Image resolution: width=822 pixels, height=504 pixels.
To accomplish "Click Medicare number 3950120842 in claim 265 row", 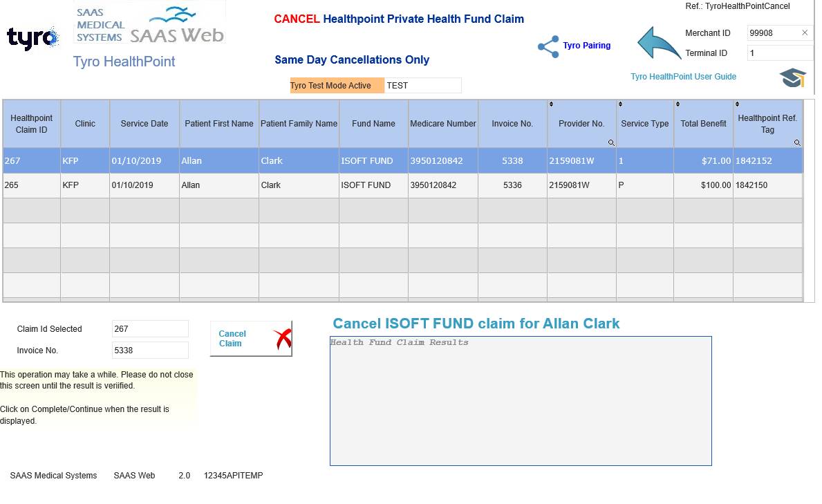I will [x=443, y=185].
